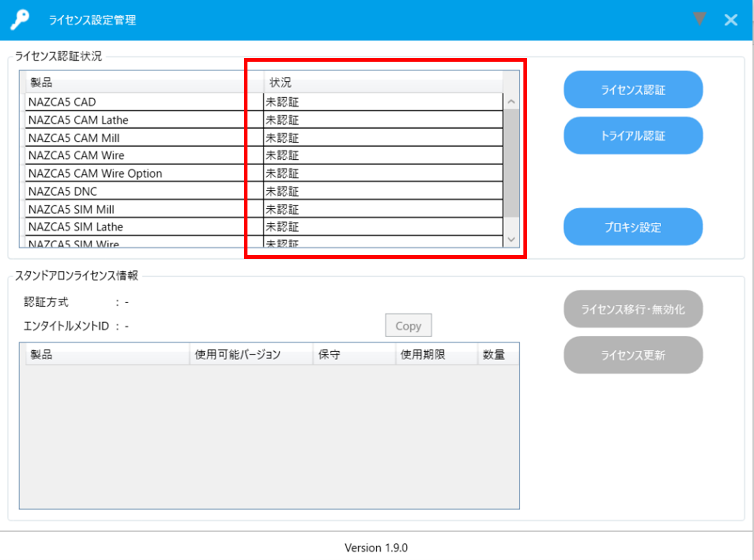Click the 使用可能バージョン column header
754x560 pixels.
point(251,354)
